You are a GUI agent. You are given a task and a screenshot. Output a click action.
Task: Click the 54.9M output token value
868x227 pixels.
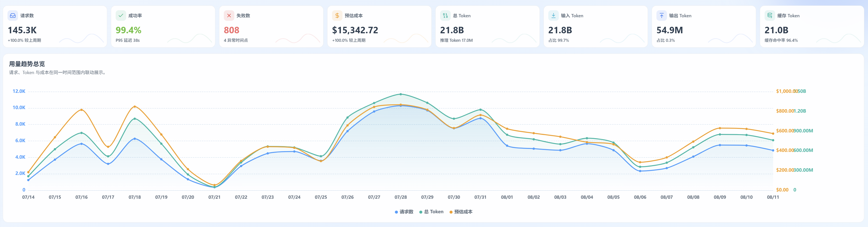coord(669,30)
